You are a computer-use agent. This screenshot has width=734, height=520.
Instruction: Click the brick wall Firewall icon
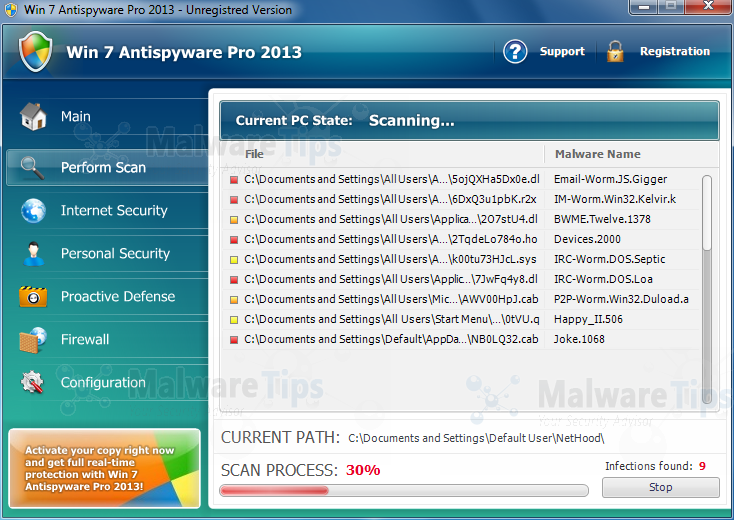(x=33, y=340)
